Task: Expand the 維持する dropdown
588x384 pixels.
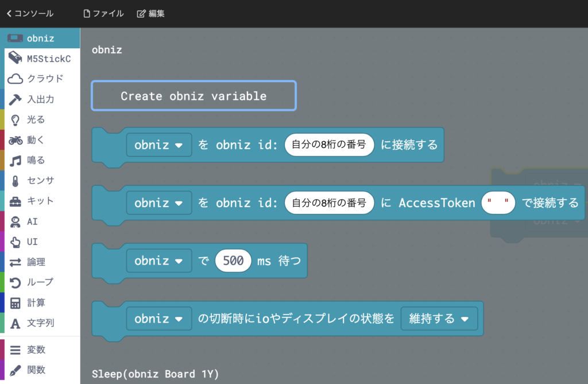Action: tap(439, 319)
